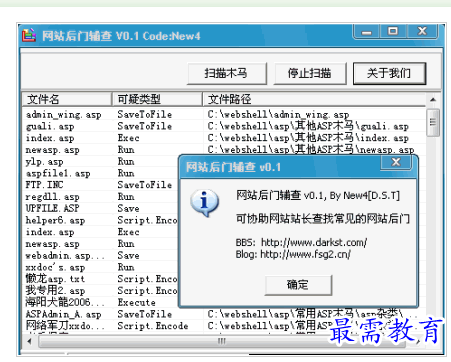Click Execute type in 海阳大龙2006 row
Image resolution: width=451 pixels, height=362 pixels.
[137, 302]
